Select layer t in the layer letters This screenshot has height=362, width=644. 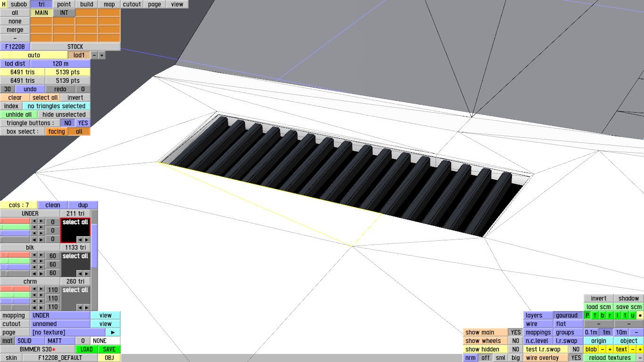625,315
